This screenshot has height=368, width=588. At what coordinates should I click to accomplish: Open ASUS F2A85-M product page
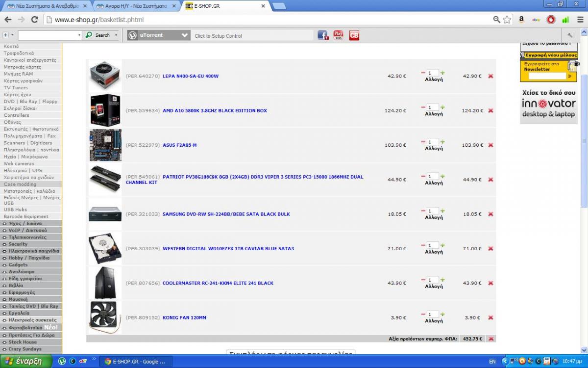pyautogui.click(x=179, y=145)
